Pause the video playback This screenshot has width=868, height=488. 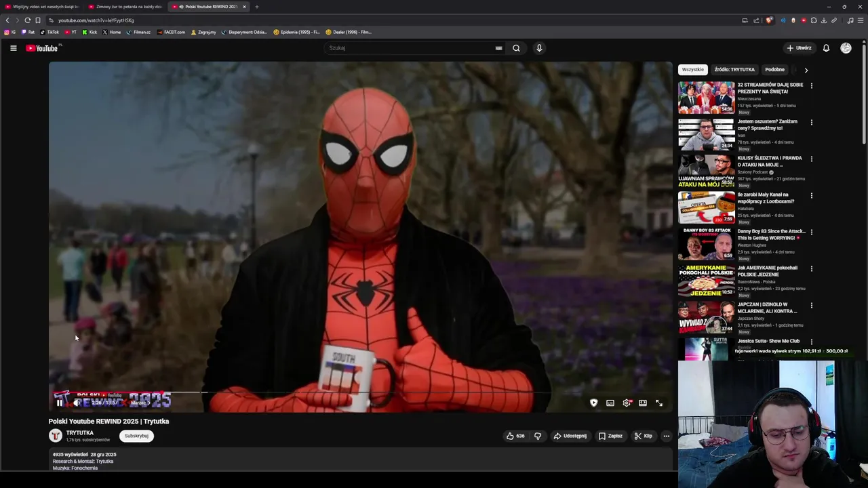click(x=59, y=403)
